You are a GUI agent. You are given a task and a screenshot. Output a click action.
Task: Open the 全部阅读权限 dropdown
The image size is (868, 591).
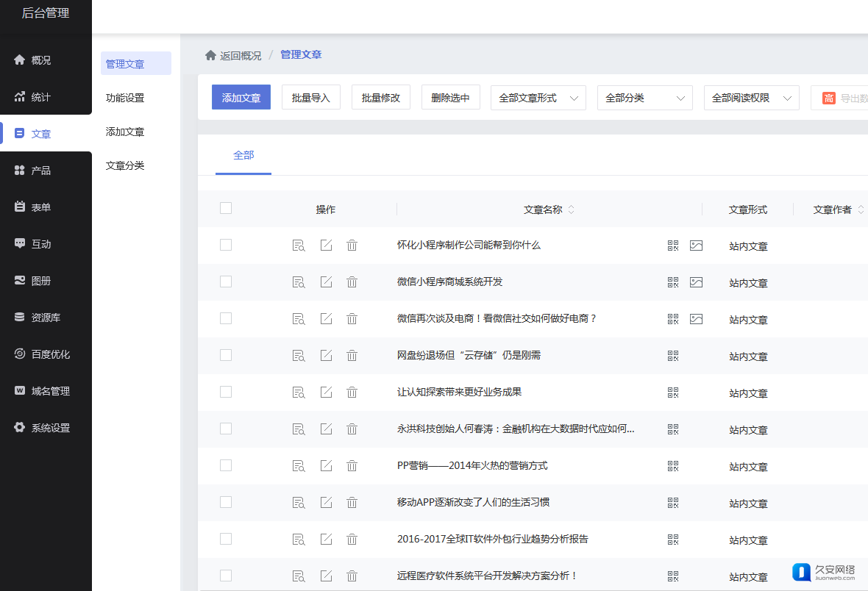(751, 98)
